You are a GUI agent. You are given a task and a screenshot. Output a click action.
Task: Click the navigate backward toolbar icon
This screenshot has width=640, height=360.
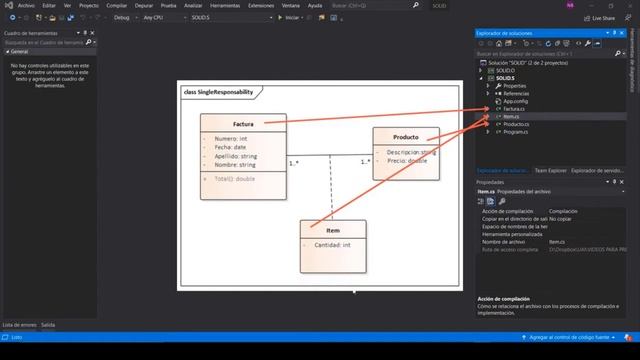click(12, 18)
